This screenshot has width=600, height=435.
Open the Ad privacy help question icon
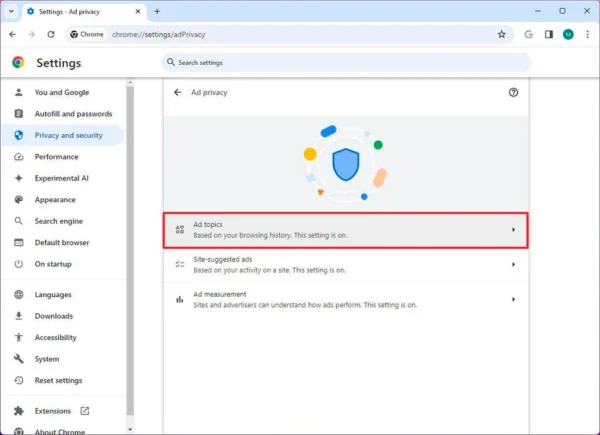click(513, 92)
